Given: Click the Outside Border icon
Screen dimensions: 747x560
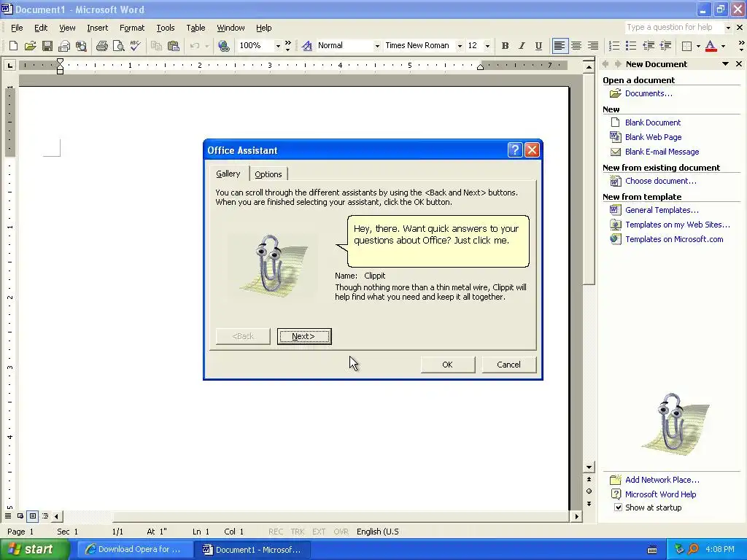Looking at the screenshot, I should tap(687, 46).
